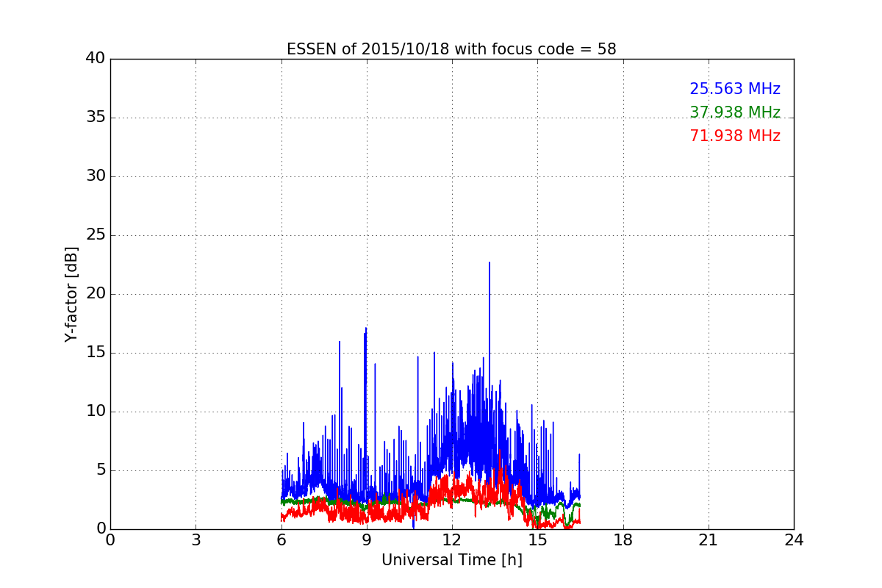Click the y-axis tick label 40

coord(96,59)
